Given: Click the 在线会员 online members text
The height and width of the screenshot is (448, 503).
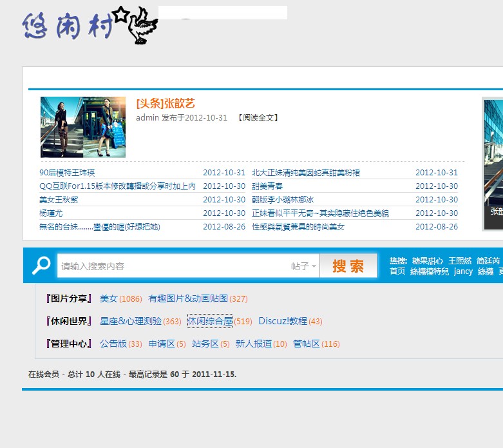Looking at the screenshot, I should 44,374.
